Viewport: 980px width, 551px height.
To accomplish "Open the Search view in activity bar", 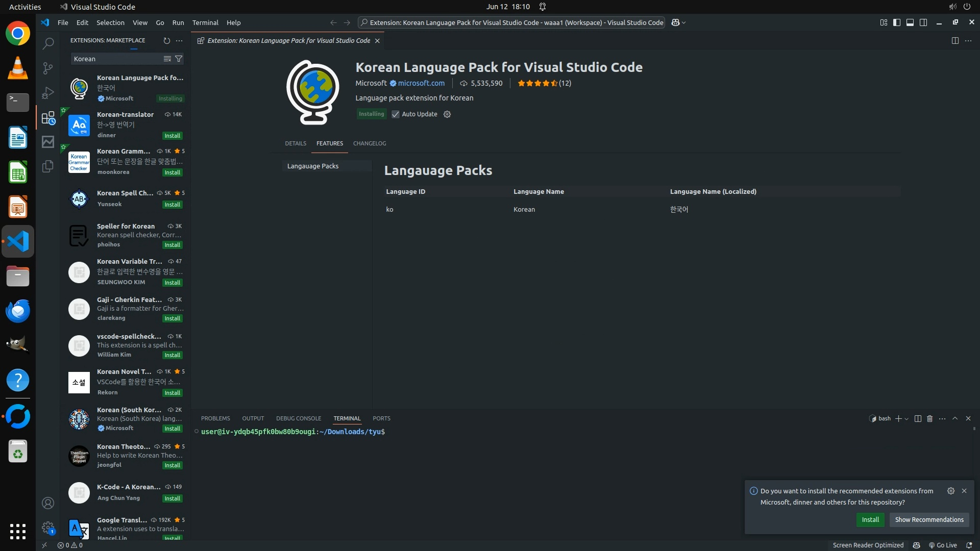I will [x=48, y=43].
